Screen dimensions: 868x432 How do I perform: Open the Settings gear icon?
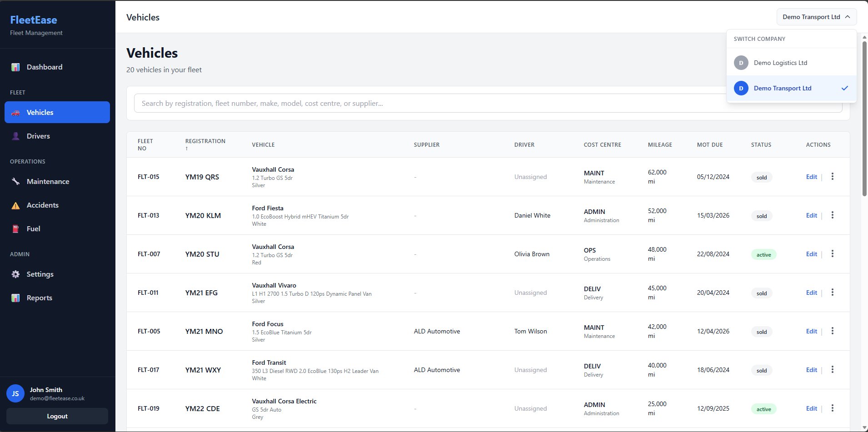[x=15, y=274]
